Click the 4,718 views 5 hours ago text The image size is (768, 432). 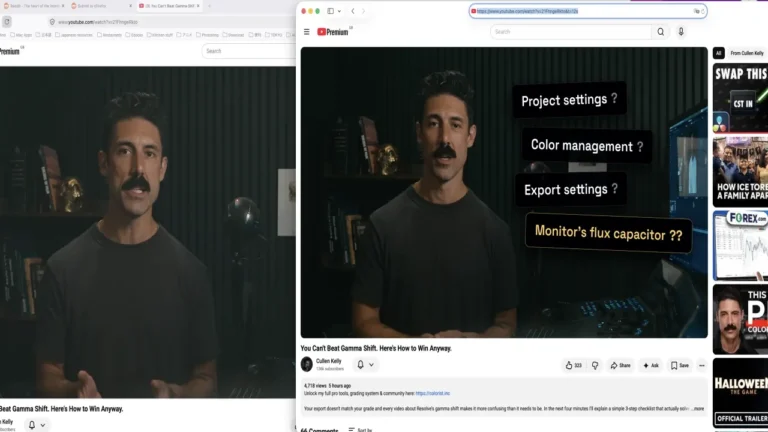coord(327,385)
